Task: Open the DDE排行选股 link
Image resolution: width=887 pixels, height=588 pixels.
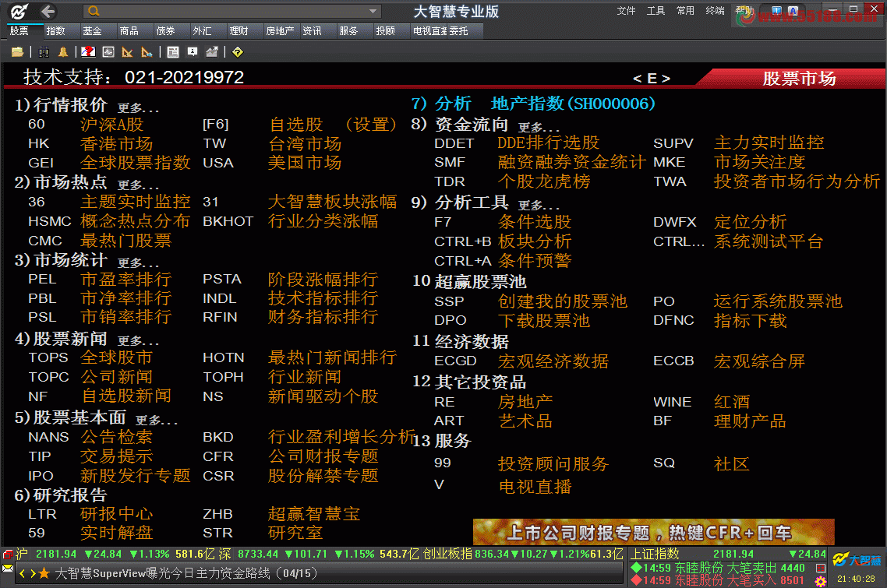Action: [x=548, y=143]
